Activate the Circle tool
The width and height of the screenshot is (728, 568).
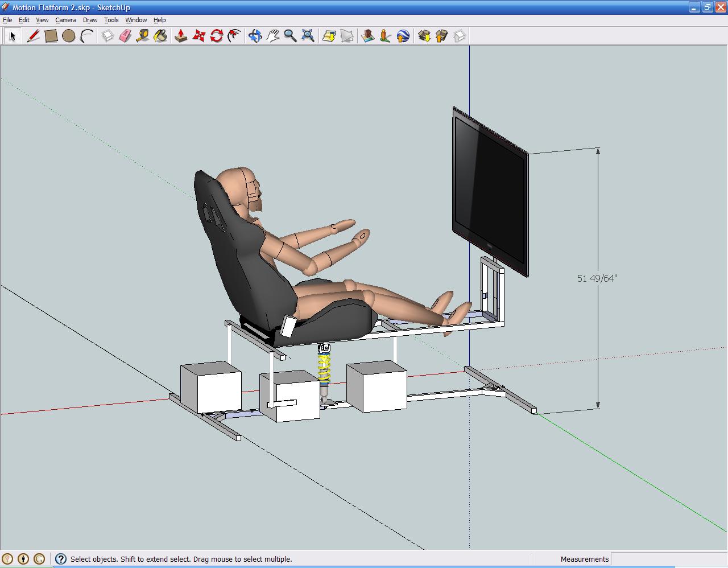69,36
